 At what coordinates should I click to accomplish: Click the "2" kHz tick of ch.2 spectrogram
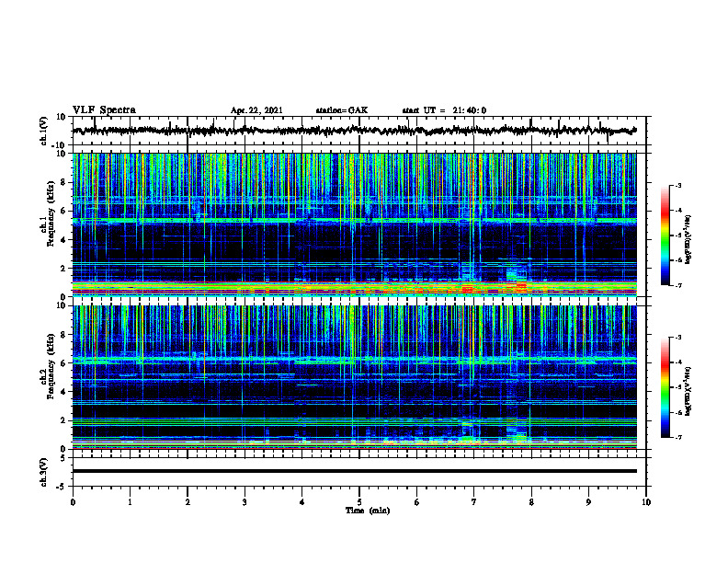[63, 420]
